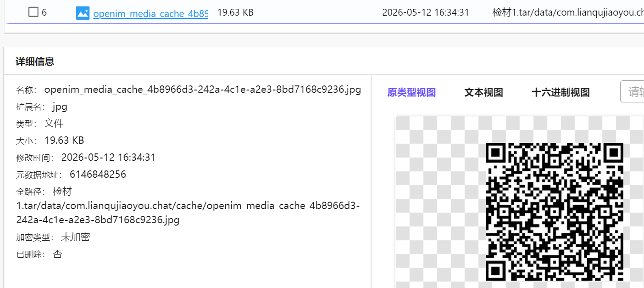The image size is (644, 288).
Task: Focus the search input beside 十六进制视图
Action: pyautogui.click(x=632, y=92)
